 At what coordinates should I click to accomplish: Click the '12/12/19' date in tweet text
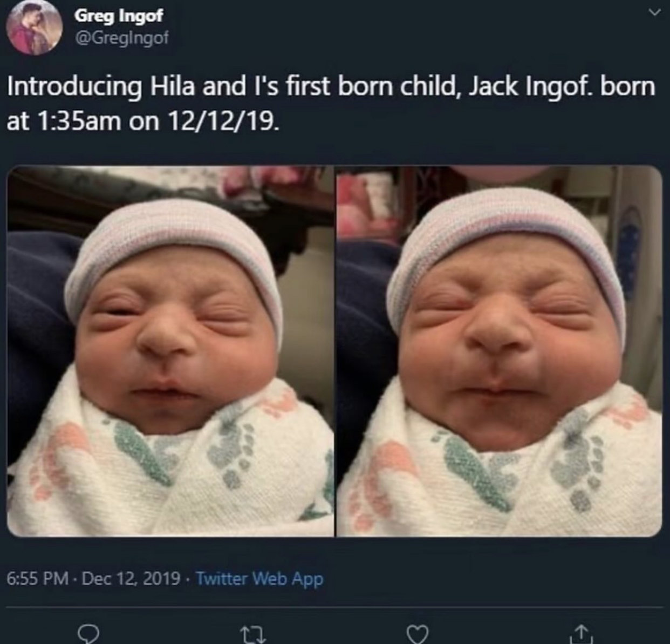[223, 121]
